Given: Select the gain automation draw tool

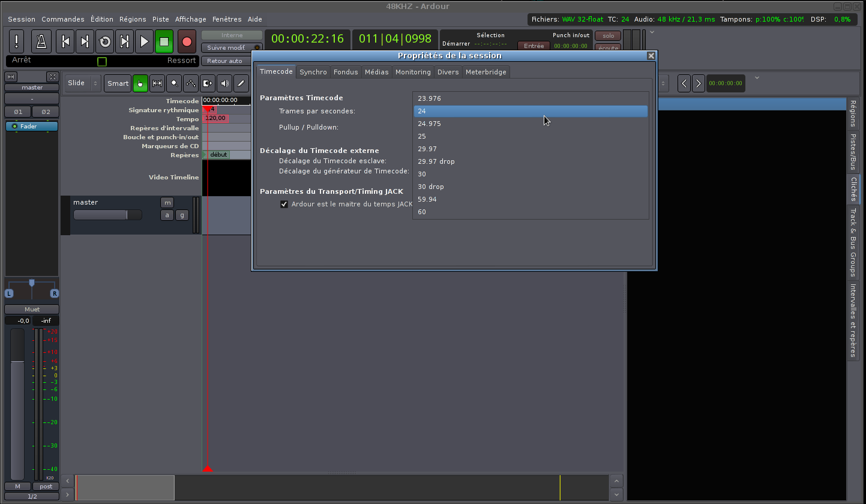Looking at the screenshot, I should pyautogui.click(x=191, y=83).
